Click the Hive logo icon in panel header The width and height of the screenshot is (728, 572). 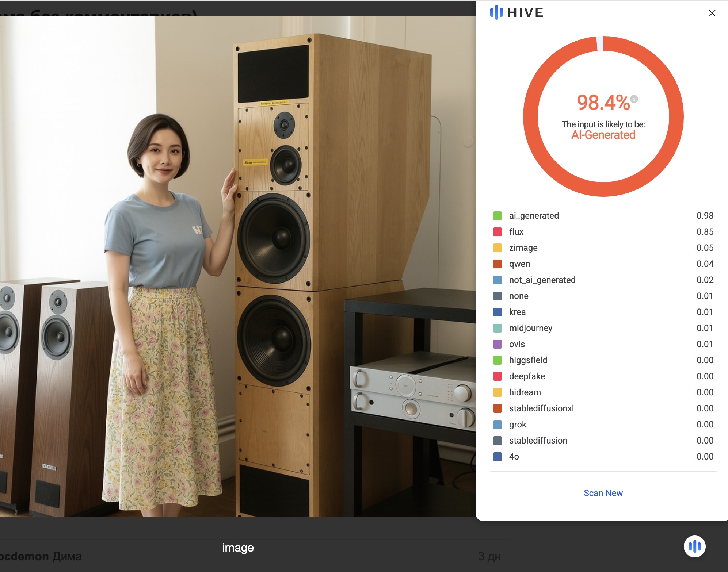pyautogui.click(x=496, y=12)
